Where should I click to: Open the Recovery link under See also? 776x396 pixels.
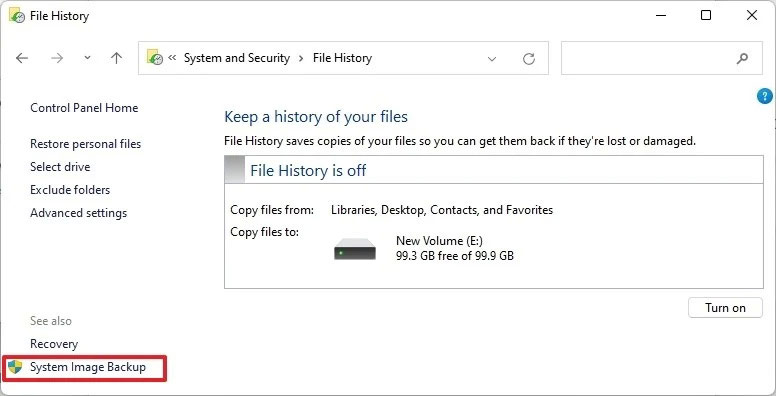pyautogui.click(x=54, y=344)
